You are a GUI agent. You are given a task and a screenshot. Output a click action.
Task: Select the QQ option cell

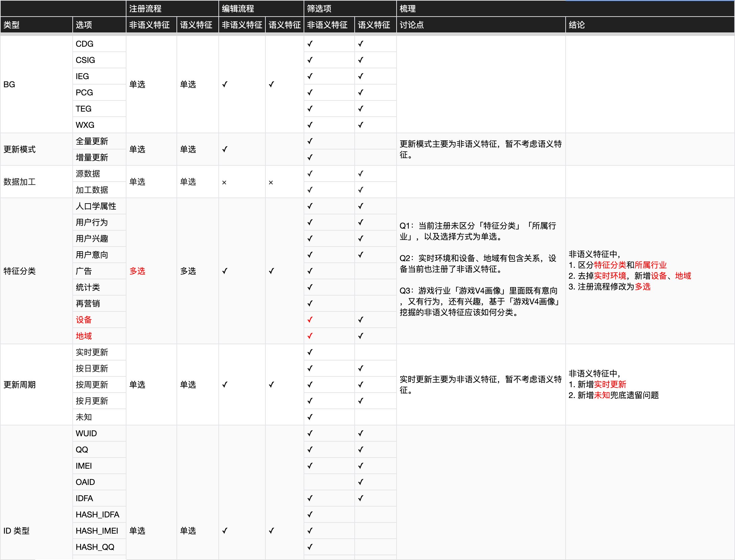[x=99, y=449]
